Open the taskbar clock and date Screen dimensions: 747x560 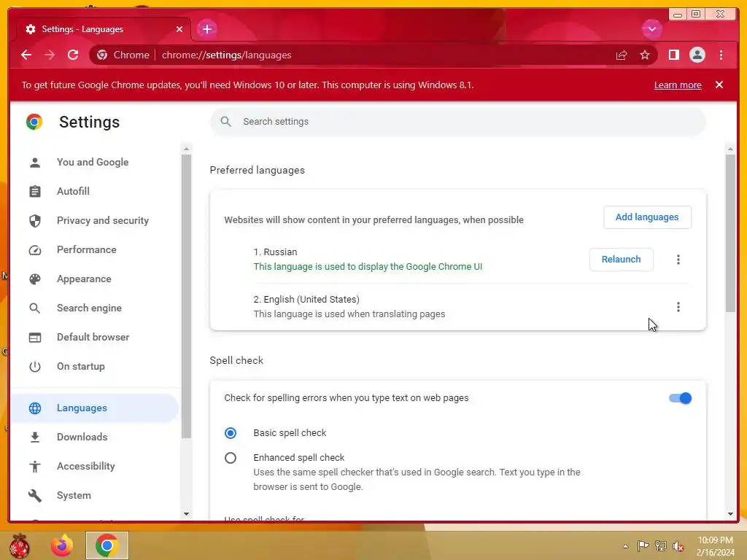[715, 546]
